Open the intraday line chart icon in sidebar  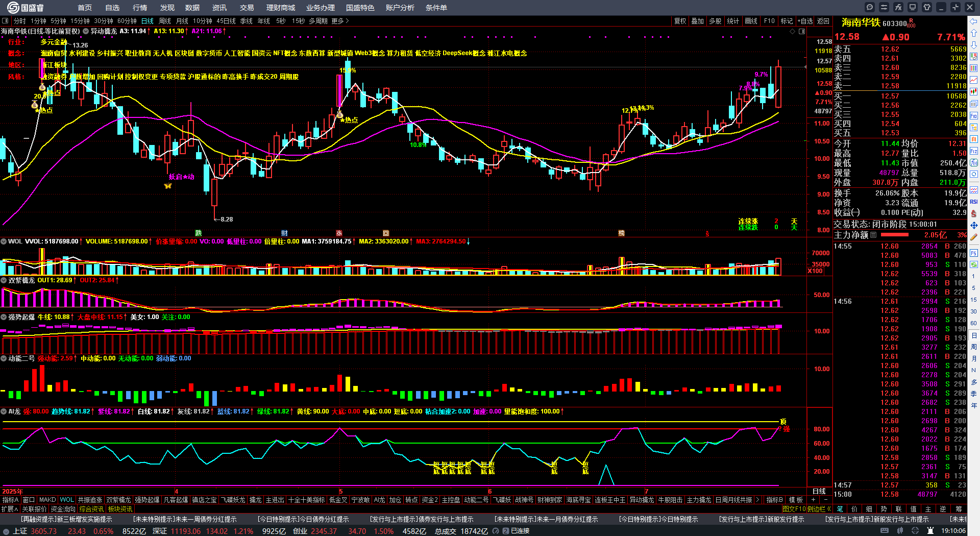974,80
